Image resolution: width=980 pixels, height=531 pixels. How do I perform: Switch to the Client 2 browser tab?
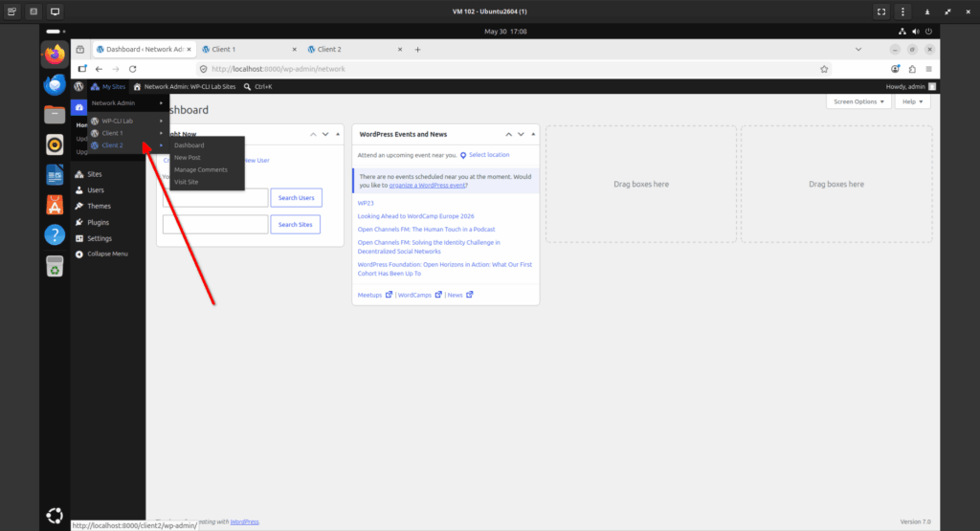pos(356,50)
